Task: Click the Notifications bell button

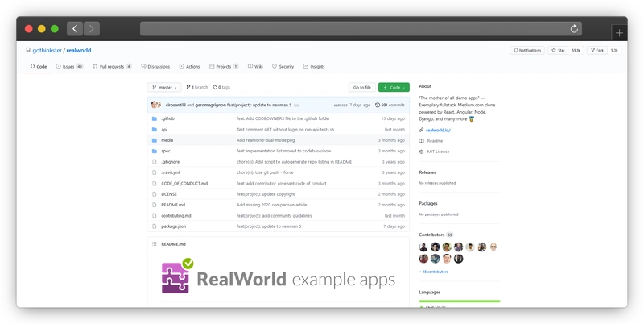Action: [527, 50]
